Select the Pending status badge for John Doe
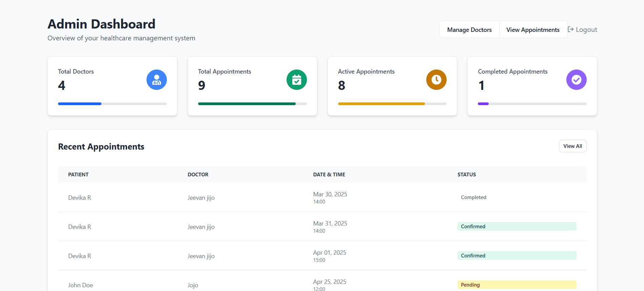The image size is (644, 291). (x=517, y=285)
